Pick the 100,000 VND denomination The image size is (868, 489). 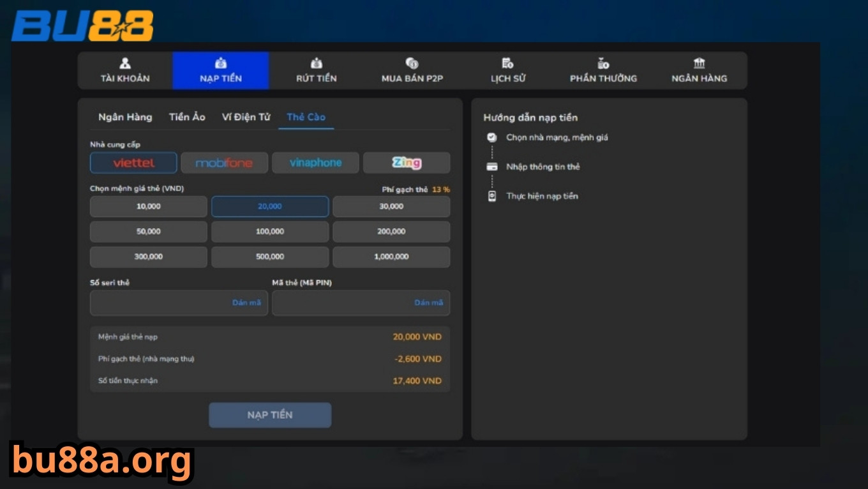(270, 231)
